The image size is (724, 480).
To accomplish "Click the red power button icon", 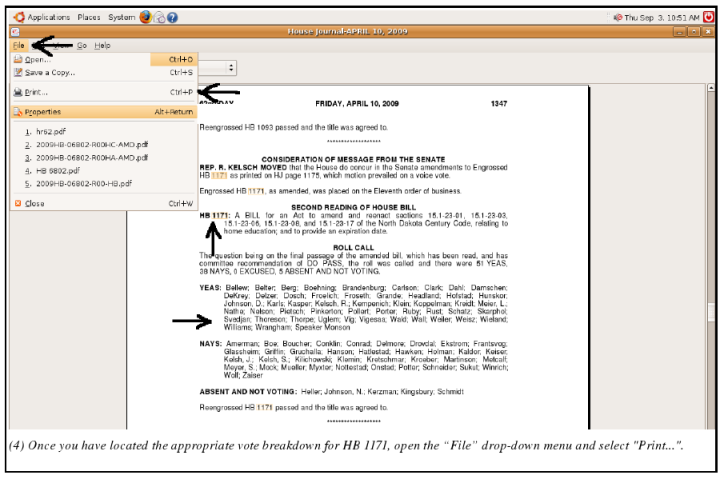I will tap(707, 17).
